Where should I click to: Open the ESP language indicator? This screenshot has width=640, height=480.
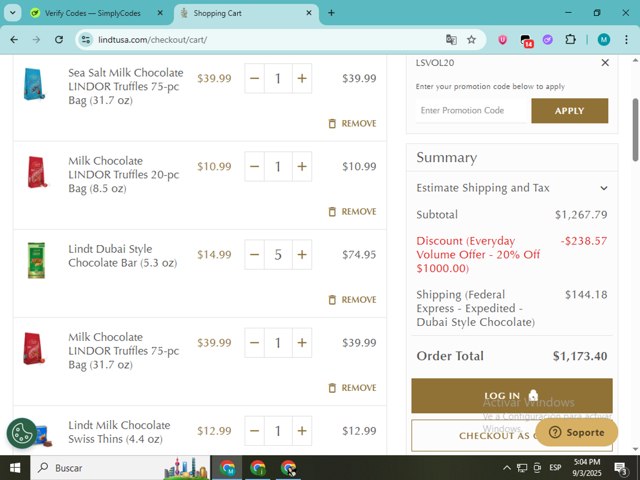(x=555, y=468)
